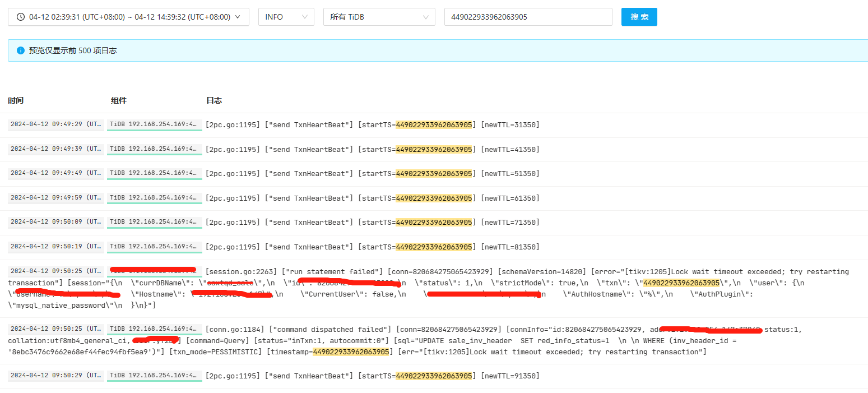The width and height of the screenshot is (868, 393).
Task: Click highlighted startTS in newTTL=61350 row
Action: pos(434,198)
